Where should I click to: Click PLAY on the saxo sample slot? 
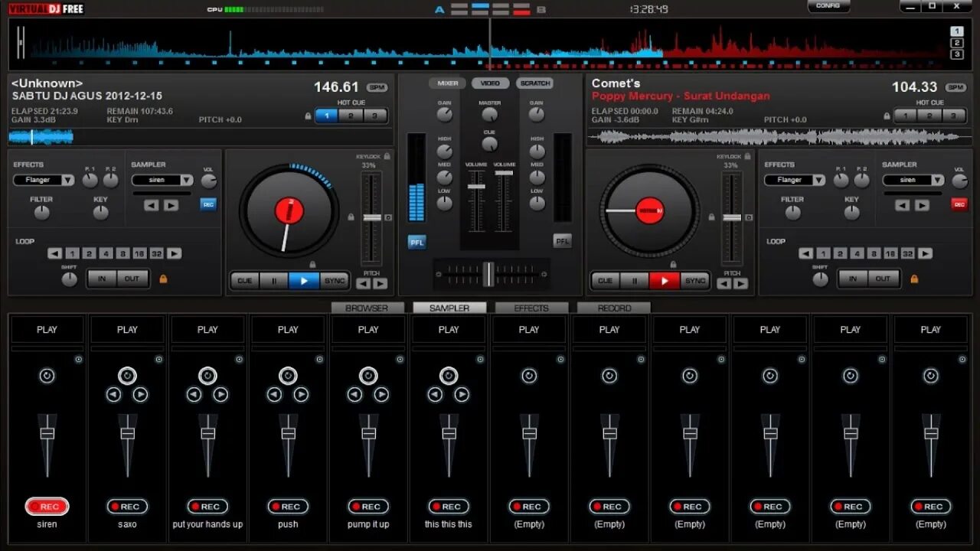127,330
